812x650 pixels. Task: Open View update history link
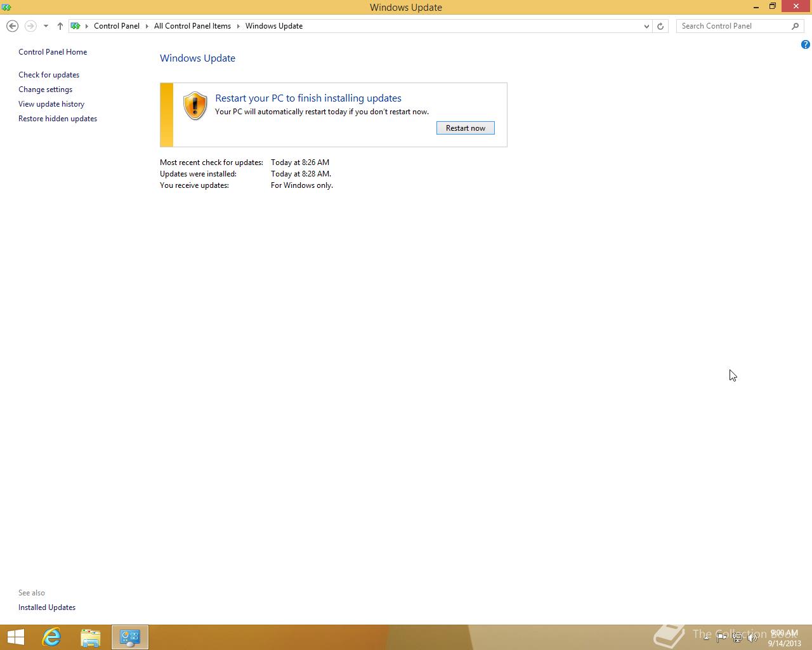pyautogui.click(x=51, y=104)
